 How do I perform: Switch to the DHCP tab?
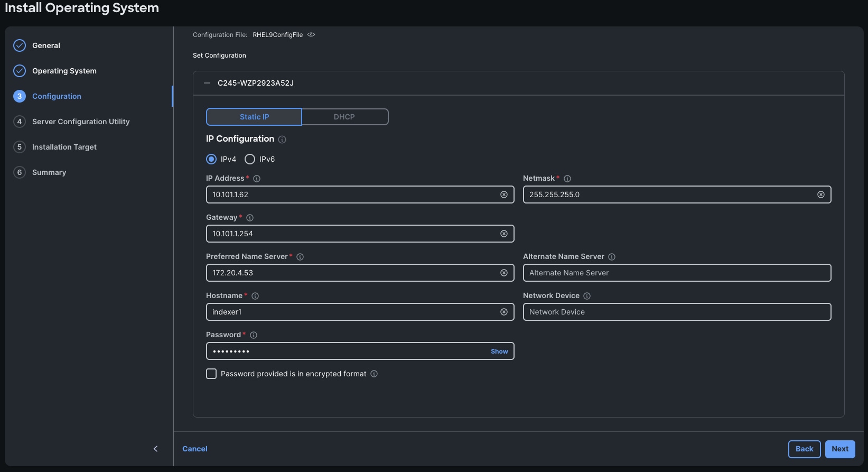coord(344,117)
